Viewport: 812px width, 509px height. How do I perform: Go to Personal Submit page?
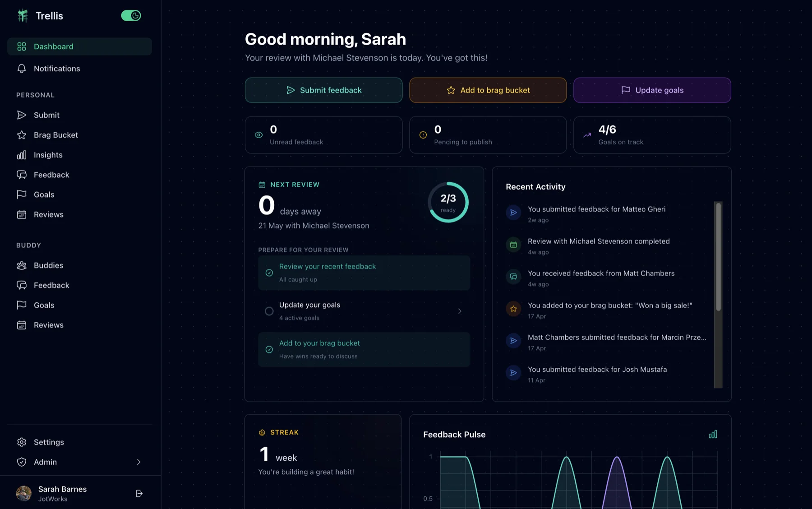tap(79, 115)
